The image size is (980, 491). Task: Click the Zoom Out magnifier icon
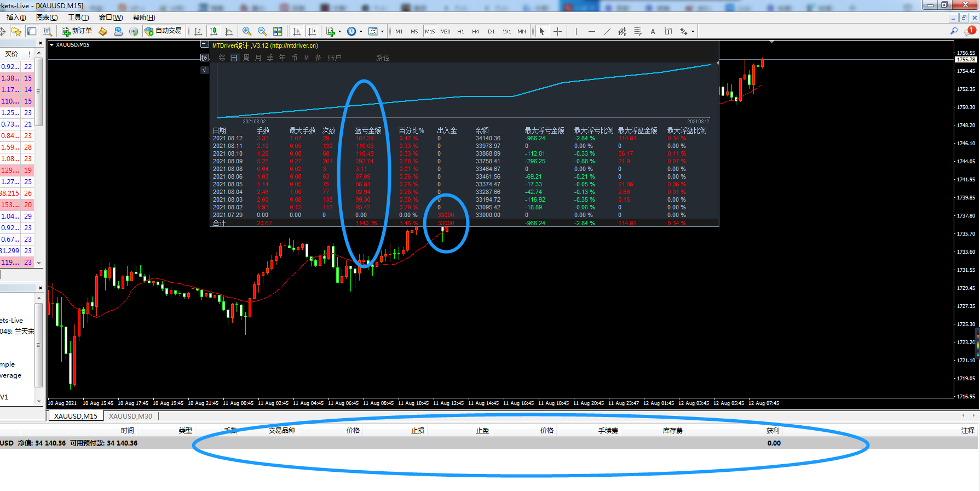click(x=262, y=31)
